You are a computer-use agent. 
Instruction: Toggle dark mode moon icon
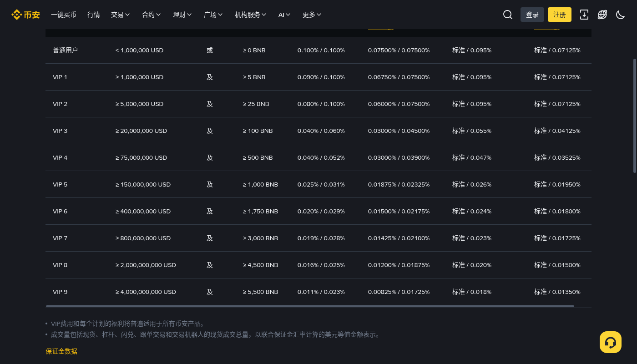coord(621,15)
